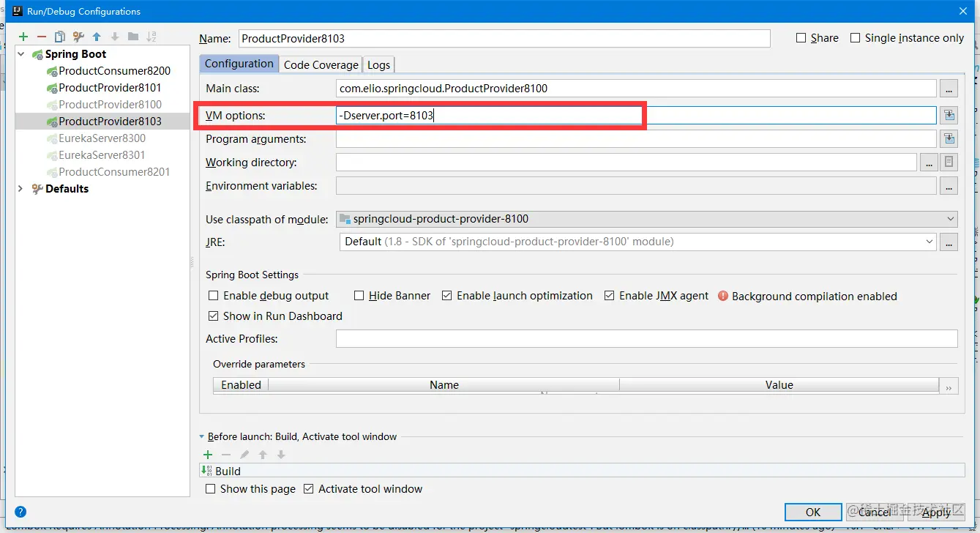Browse for Working directory

coord(929,162)
